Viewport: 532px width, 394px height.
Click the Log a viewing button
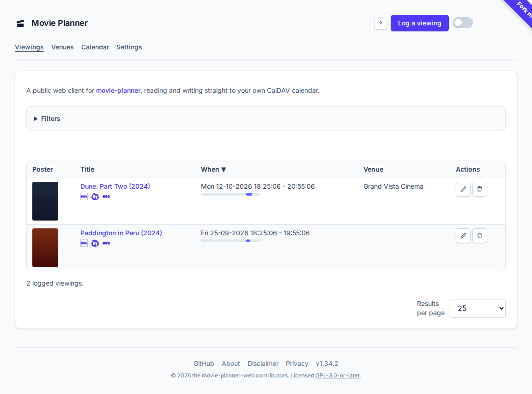[x=419, y=23]
